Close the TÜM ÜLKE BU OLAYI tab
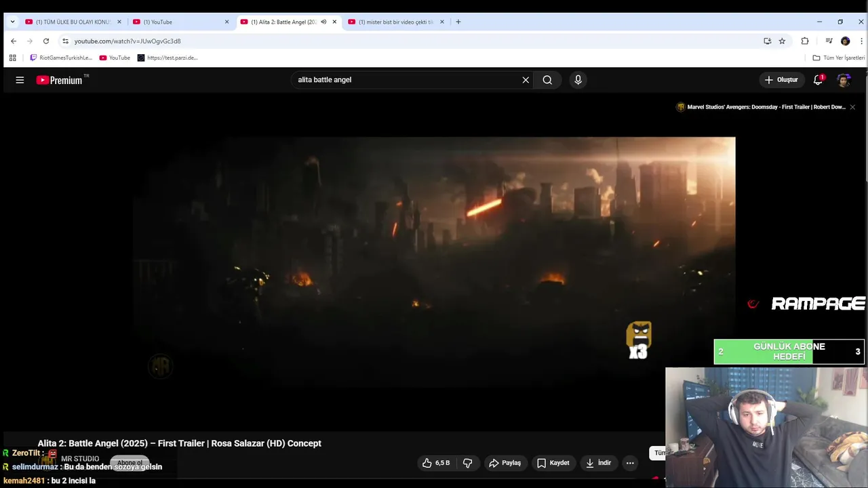Viewport: 868px width, 488px height. click(119, 22)
